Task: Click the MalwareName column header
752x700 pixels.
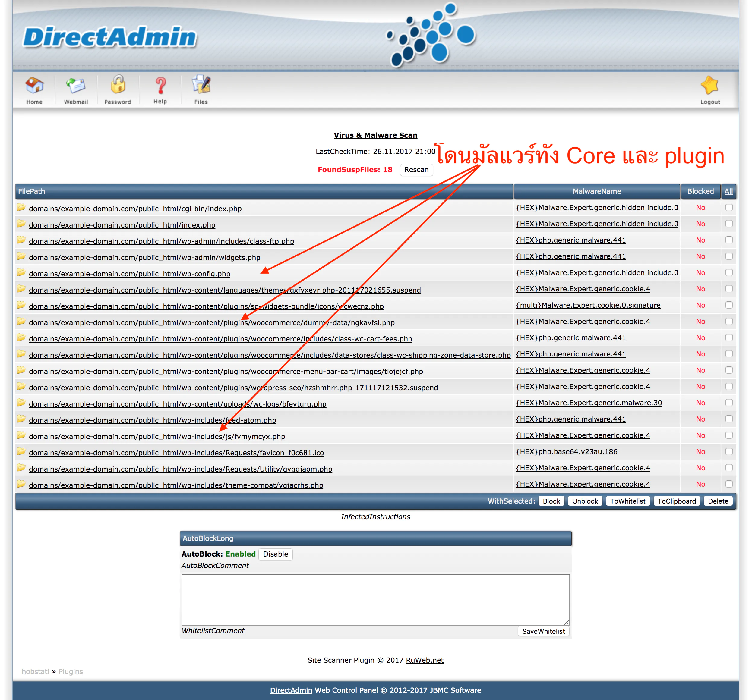Action: (x=596, y=191)
